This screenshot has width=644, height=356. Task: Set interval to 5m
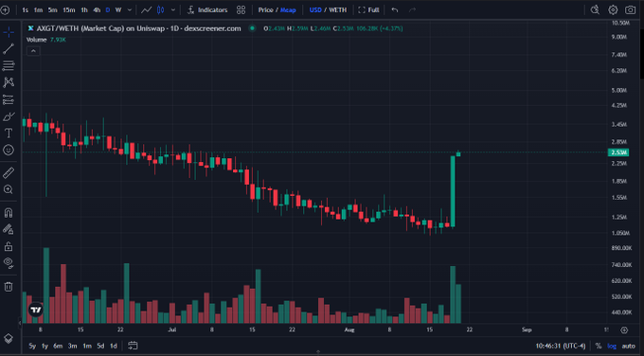pyautogui.click(x=53, y=9)
